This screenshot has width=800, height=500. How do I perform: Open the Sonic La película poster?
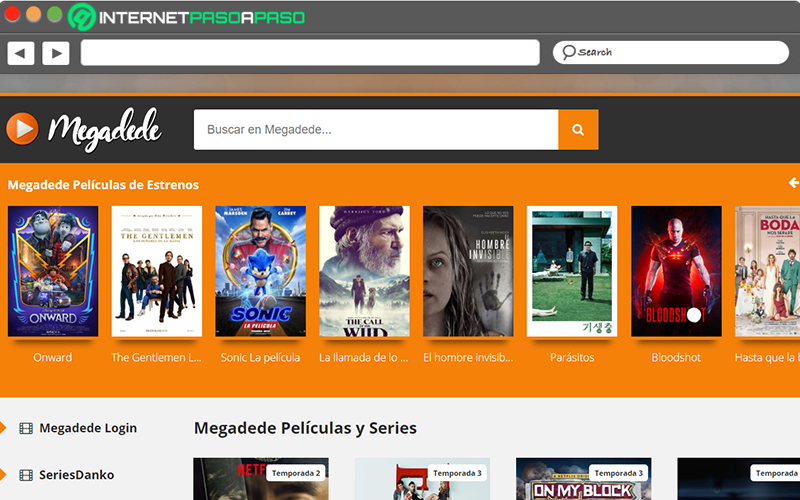(x=261, y=271)
